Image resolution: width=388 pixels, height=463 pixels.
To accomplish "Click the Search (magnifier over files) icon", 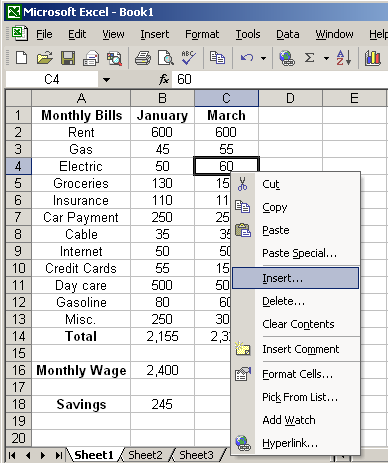I will coord(114,58).
